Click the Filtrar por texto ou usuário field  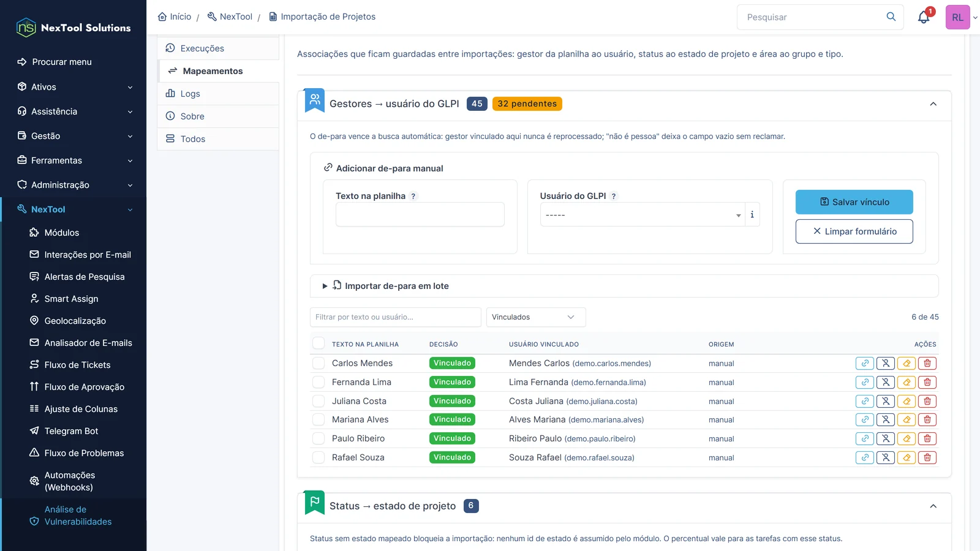click(396, 317)
